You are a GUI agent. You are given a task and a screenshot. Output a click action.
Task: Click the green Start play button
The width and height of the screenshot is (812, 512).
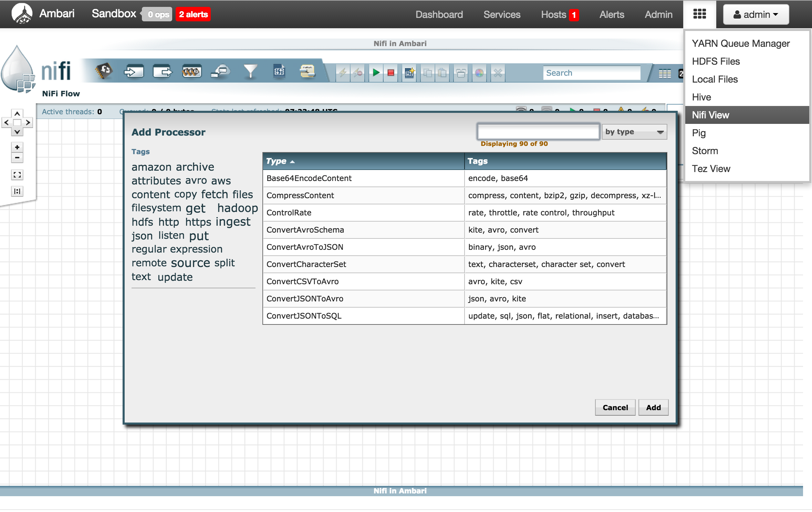point(376,73)
